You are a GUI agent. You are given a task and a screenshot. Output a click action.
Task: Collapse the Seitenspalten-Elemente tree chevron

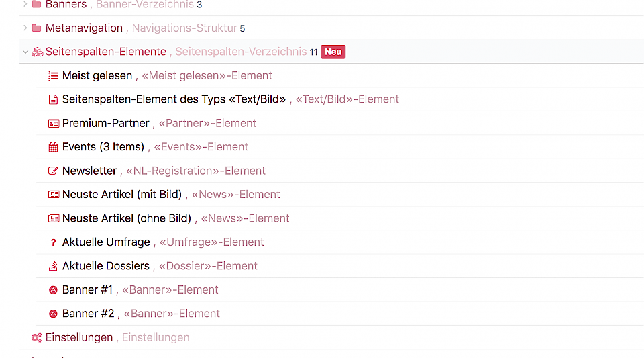[25, 52]
